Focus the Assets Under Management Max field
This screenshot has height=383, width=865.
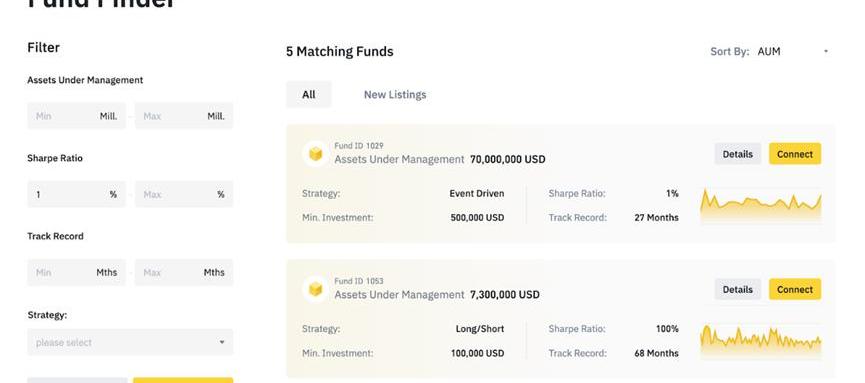[x=184, y=116]
